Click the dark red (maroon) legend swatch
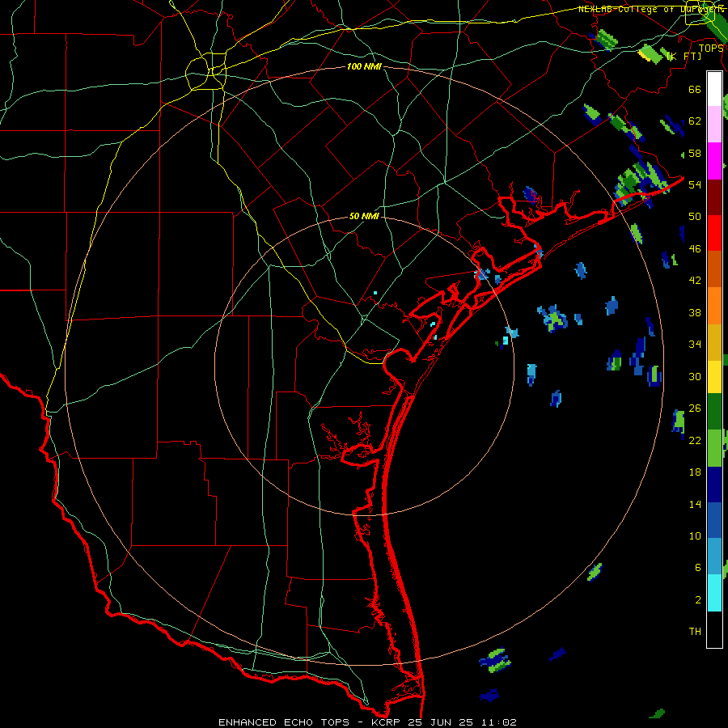The width and height of the screenshot is (728, 728). [714, 197]
